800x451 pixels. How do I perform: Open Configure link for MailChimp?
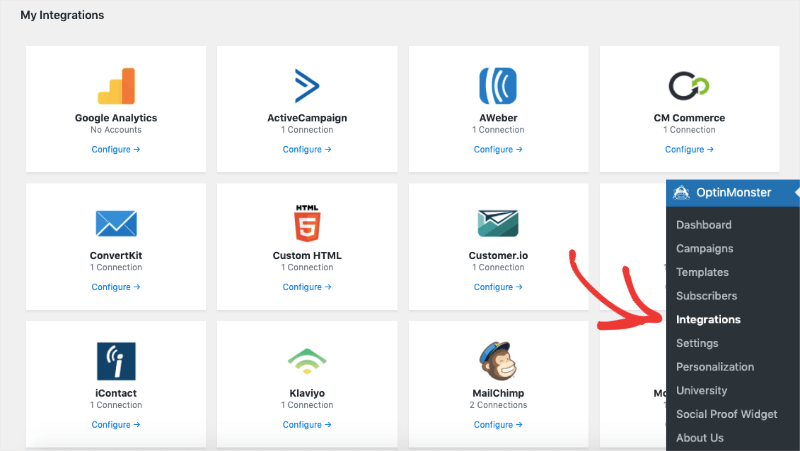pos(498,425)
